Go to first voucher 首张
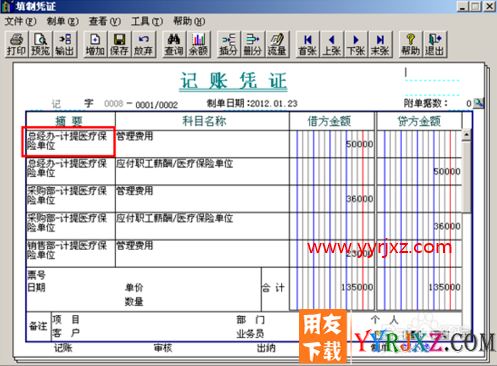 (307, 44)
